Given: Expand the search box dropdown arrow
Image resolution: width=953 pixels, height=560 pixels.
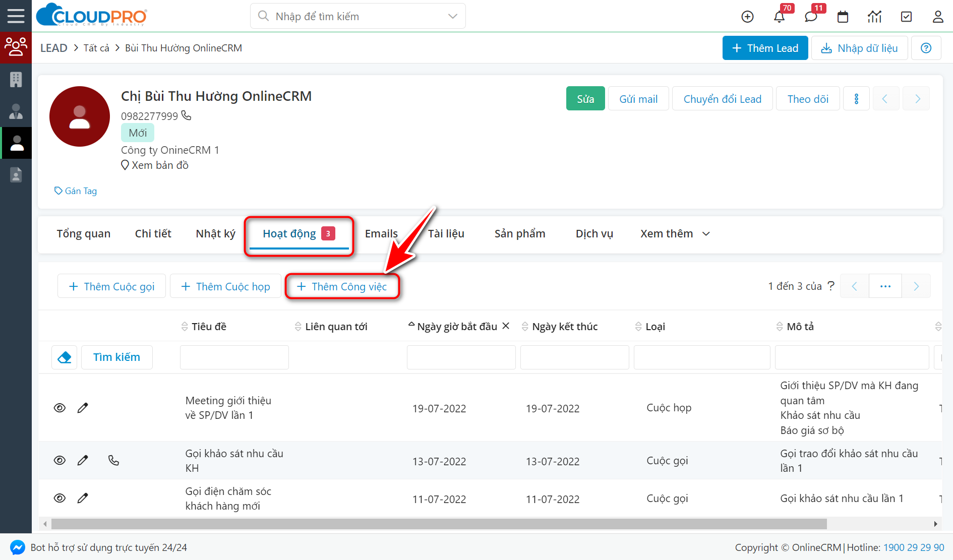Looking at the screenshot, I should [452, 16].
